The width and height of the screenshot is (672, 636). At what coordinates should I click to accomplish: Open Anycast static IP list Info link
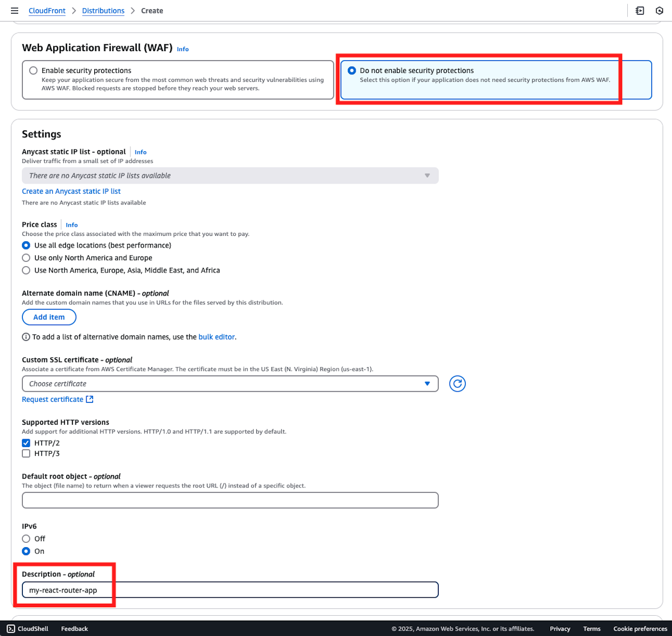click(141, 152)
